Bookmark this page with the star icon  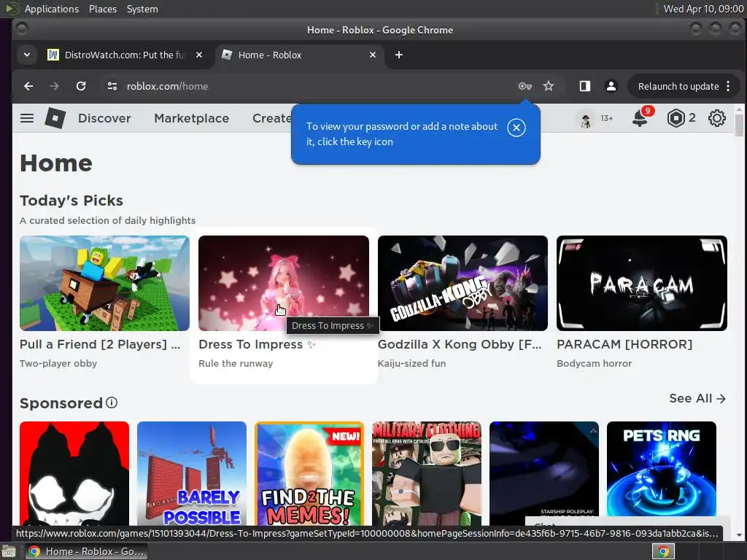[x=549, y=86]
